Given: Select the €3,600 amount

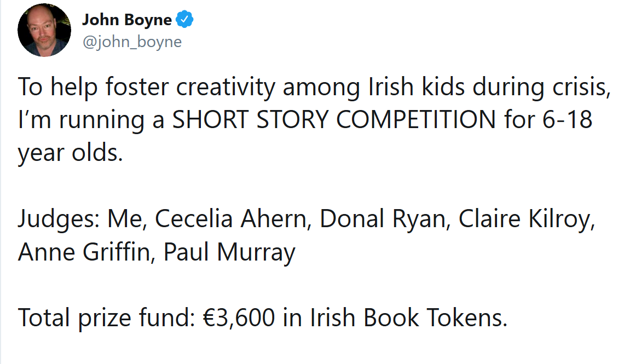Looking at the screenshot, I should [239, 317].
